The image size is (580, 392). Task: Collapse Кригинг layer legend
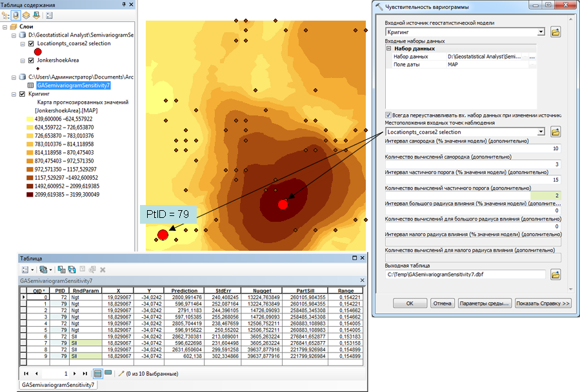point(14,94)
